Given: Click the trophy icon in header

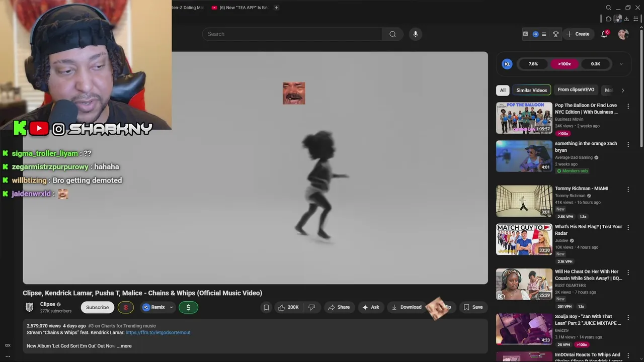Looking at the screenshot, I should point(555,34).
